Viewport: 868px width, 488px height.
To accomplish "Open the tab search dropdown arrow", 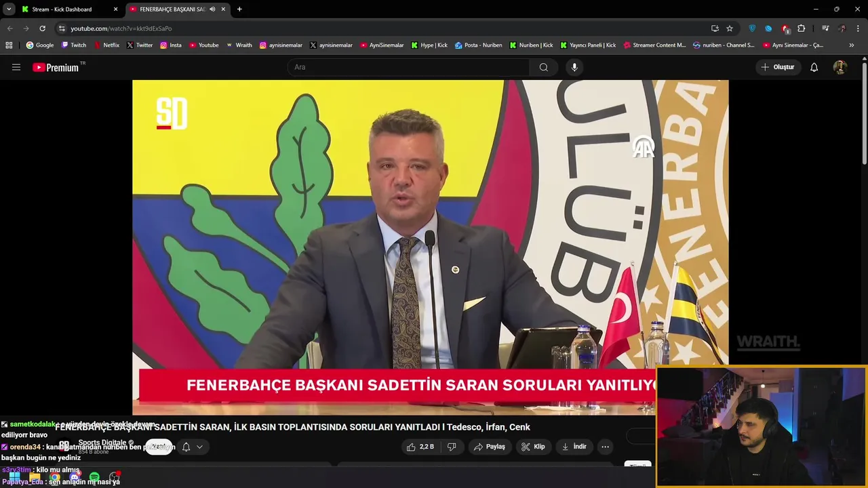I will click(x=9, y=9).
